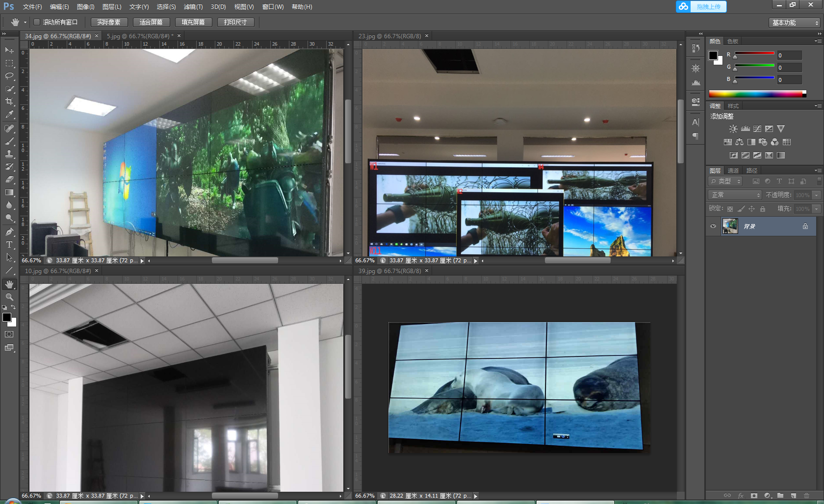Expand the layer 类型 filter dropdown
The width and height of the screenshot is (824, 504).
726,181
